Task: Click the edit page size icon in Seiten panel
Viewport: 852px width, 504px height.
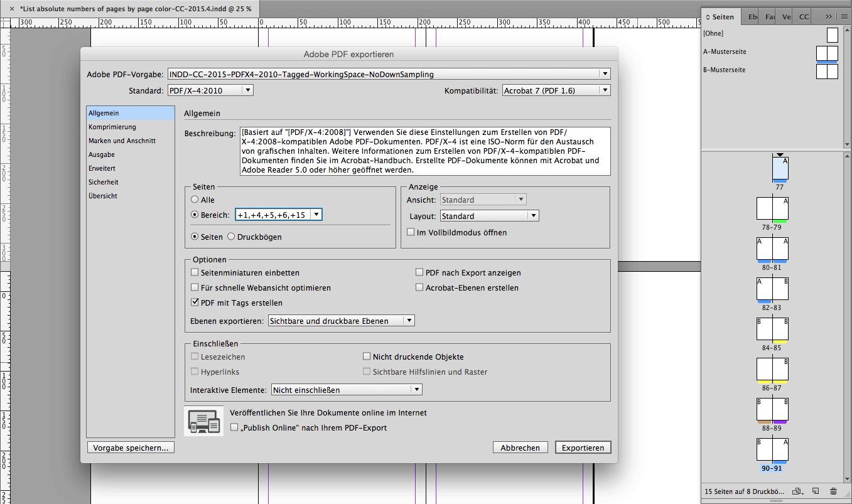Action: click(x=797, y=491)
